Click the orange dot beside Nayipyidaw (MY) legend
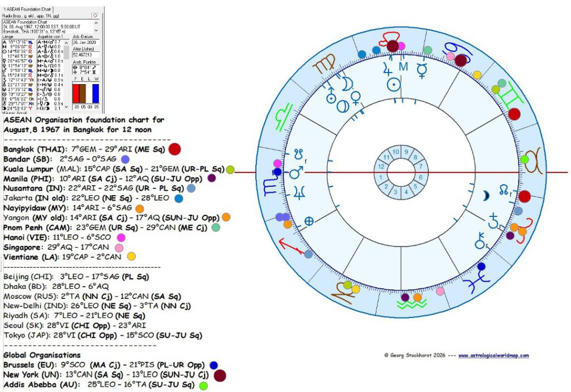571x392 pixels. 140,209
